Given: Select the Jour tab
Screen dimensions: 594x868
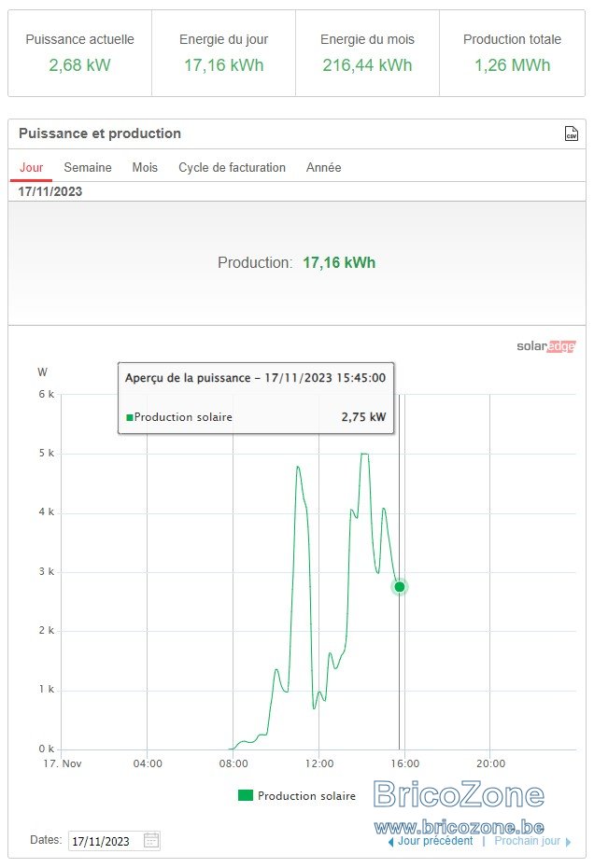Looking at the screenshot, I should [31, 167].
